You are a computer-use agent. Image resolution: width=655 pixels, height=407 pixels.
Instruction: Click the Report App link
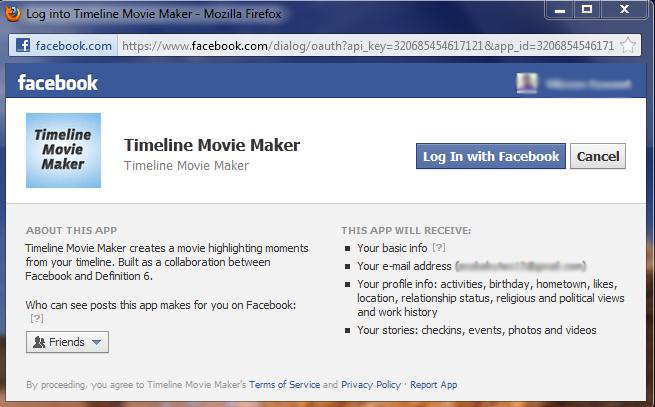434,384
